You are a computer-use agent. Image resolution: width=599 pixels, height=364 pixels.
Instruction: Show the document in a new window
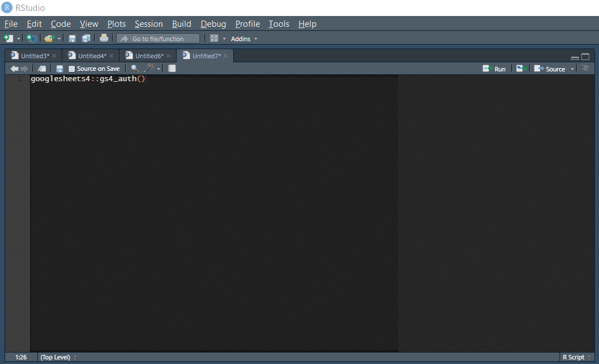(42, 69)
